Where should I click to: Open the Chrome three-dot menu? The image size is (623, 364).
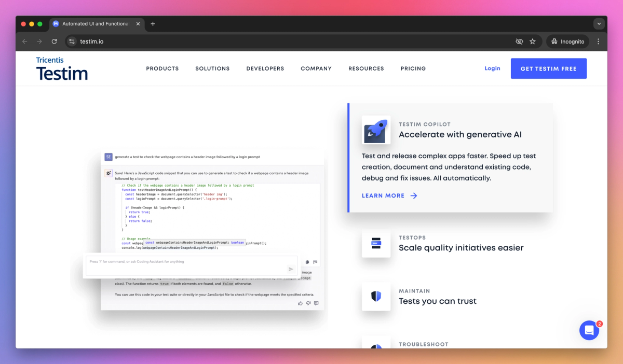pyautogui.click(x=598, y=41)
